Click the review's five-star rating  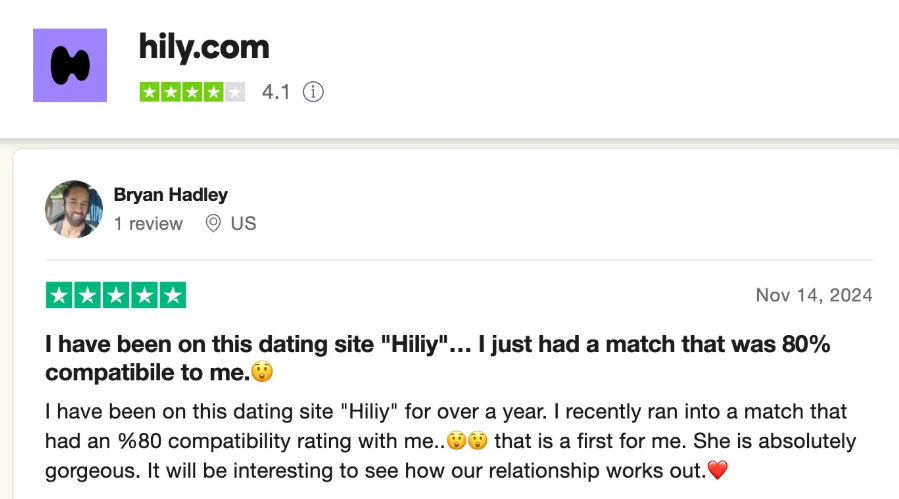click(x=116, y=295)
